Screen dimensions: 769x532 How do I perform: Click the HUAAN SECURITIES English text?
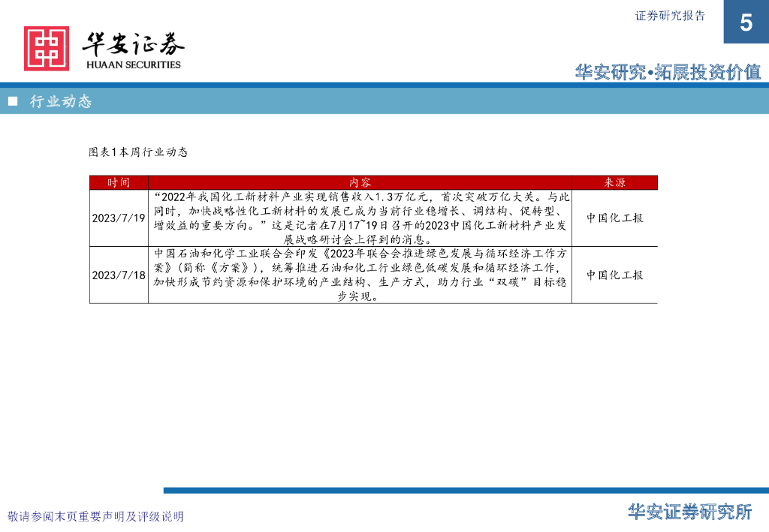134,65
